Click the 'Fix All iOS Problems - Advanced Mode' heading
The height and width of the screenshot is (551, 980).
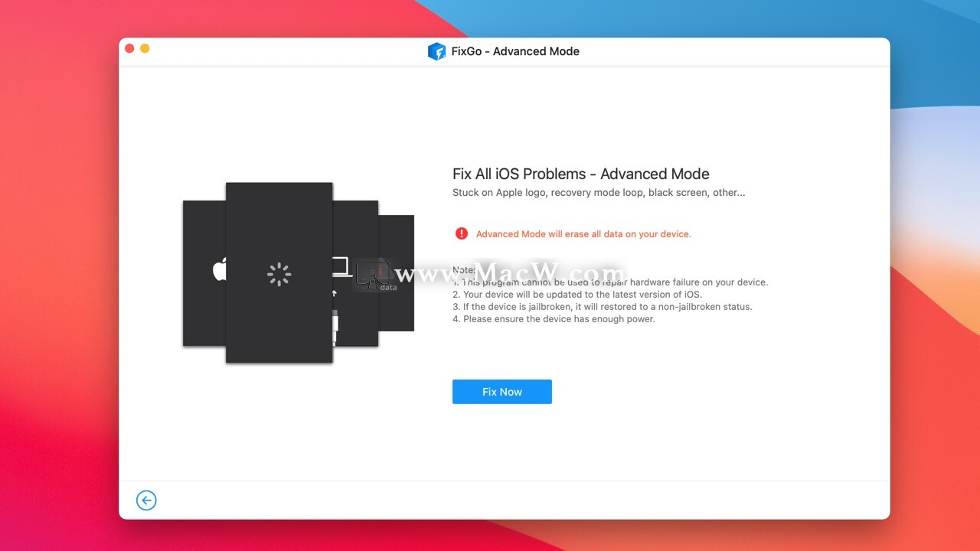coord(581,174)
